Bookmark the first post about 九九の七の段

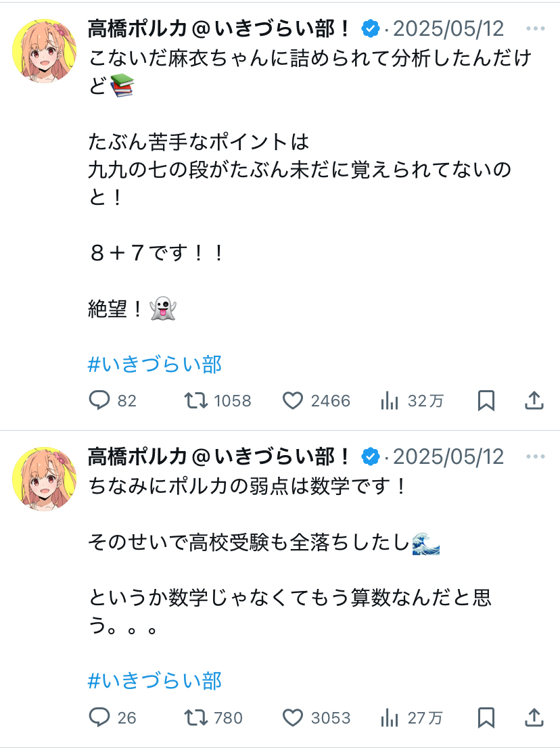(x=486, y=401)
